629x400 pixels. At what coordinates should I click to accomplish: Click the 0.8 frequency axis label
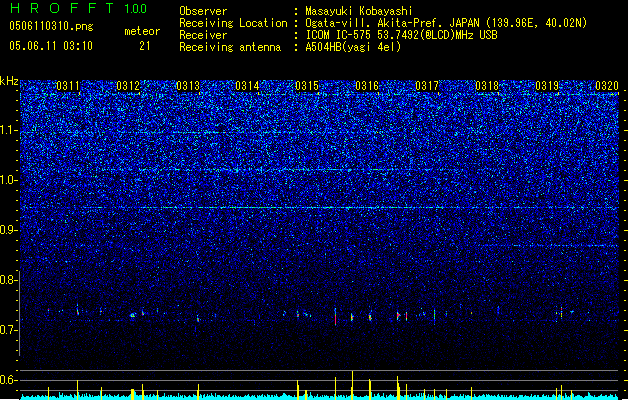[8, 280]
